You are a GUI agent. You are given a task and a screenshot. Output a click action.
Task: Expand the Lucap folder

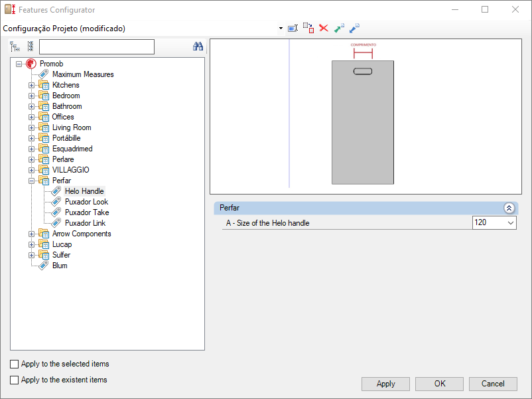pos(32,244)
